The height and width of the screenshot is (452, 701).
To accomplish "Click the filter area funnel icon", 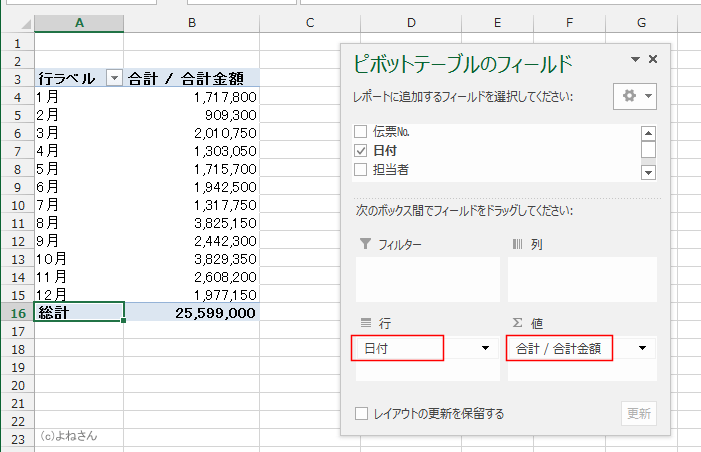I will coord(365,244).
